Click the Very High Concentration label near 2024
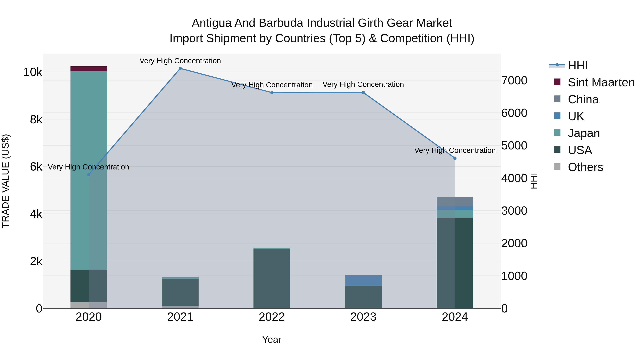Image resolution: width=644 pixels, height=362 pixels. (x=455, y=150)
